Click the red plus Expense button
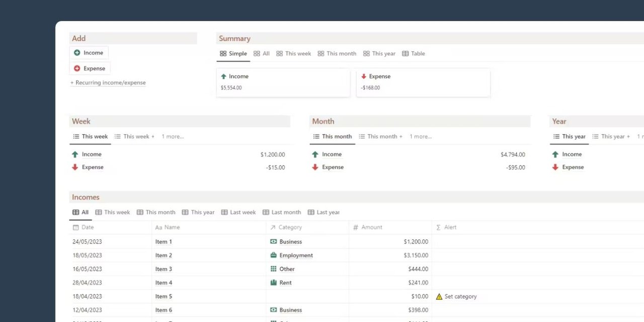The image size is (644, 322). coord(90,68)
